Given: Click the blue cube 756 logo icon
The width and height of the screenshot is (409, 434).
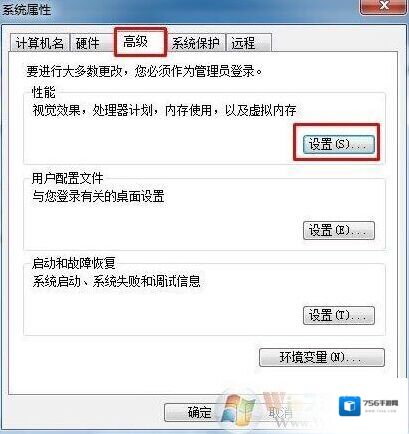Looking at the screenshot, I should click(x=350, y=406).
